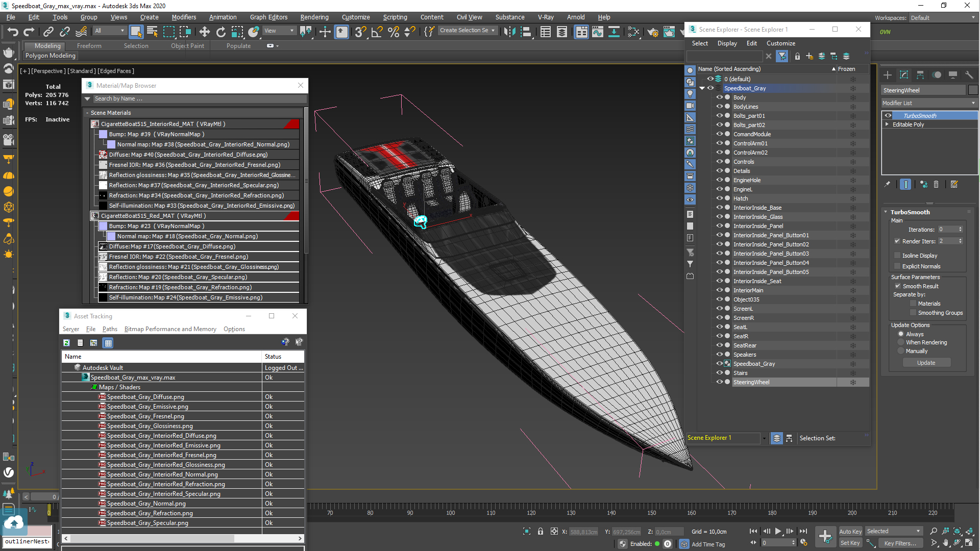Open Display menu in Scene Explorer
Screen dimensions: 980x551
tap(727, 43)
